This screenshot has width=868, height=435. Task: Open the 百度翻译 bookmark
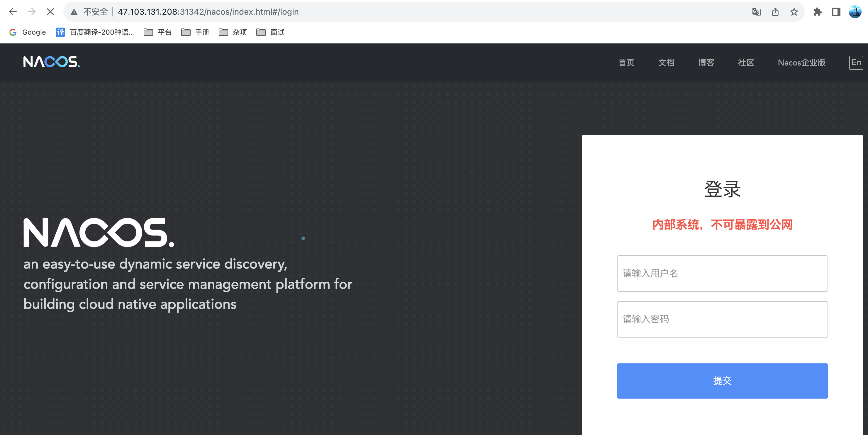tap(95, 32)
